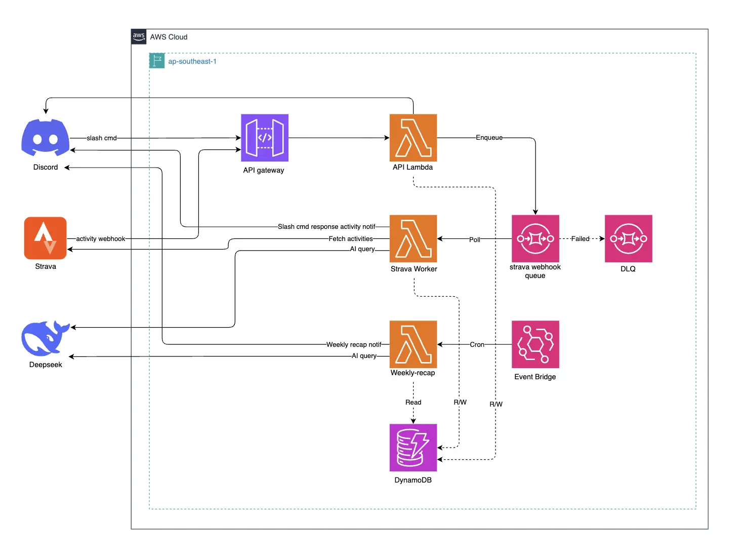Select the 'API Lambda' caption
The width and height of the screenshot is (743, 560).
click(x=413, y=167)
